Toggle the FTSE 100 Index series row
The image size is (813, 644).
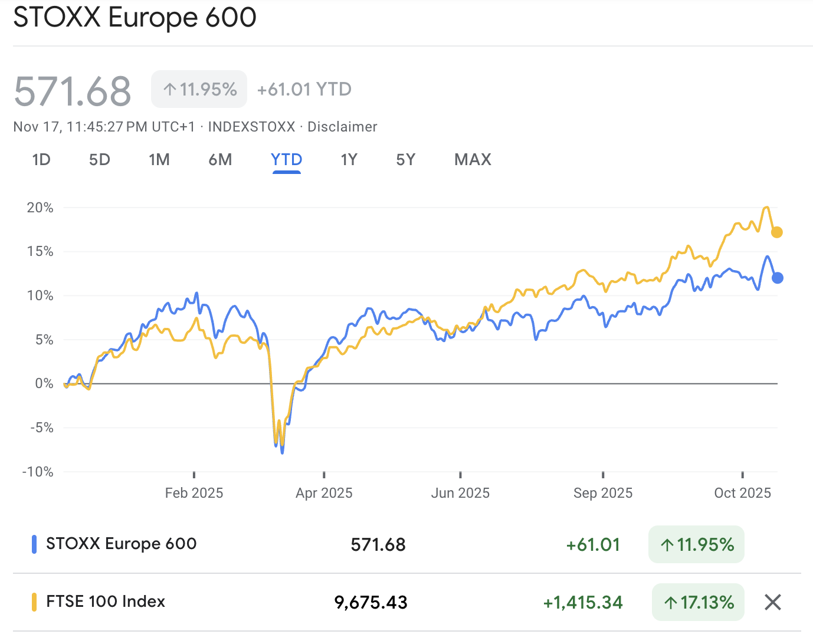(104, 602)
